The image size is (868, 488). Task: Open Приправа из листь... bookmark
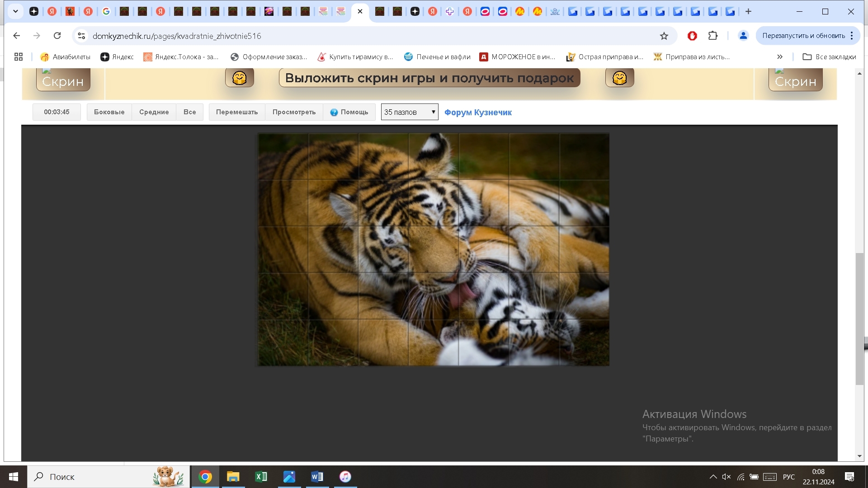point(692,56)
